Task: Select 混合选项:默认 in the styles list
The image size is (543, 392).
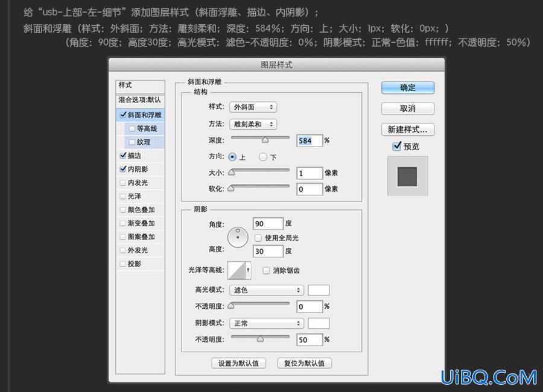Action: [x=140, y=100]
